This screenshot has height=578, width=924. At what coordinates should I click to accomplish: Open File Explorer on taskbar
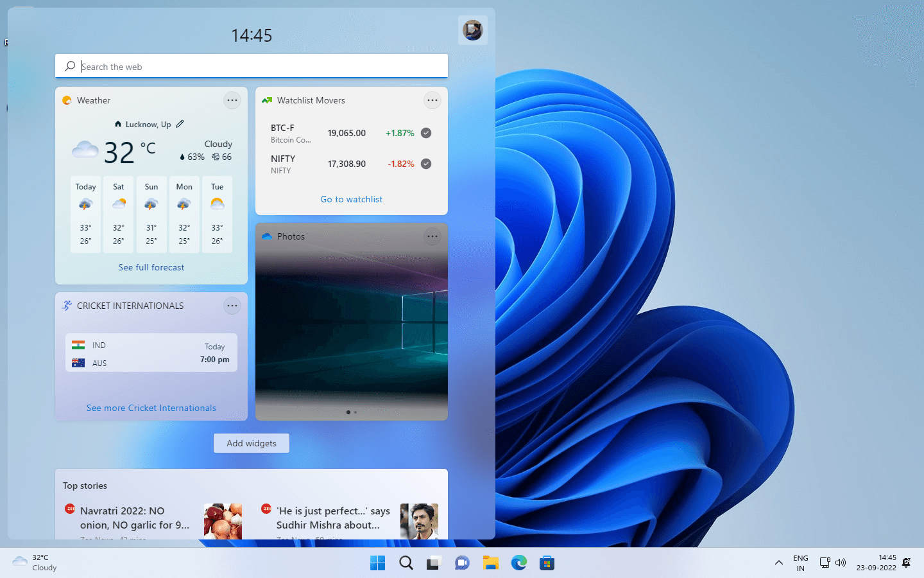point(491,563)
